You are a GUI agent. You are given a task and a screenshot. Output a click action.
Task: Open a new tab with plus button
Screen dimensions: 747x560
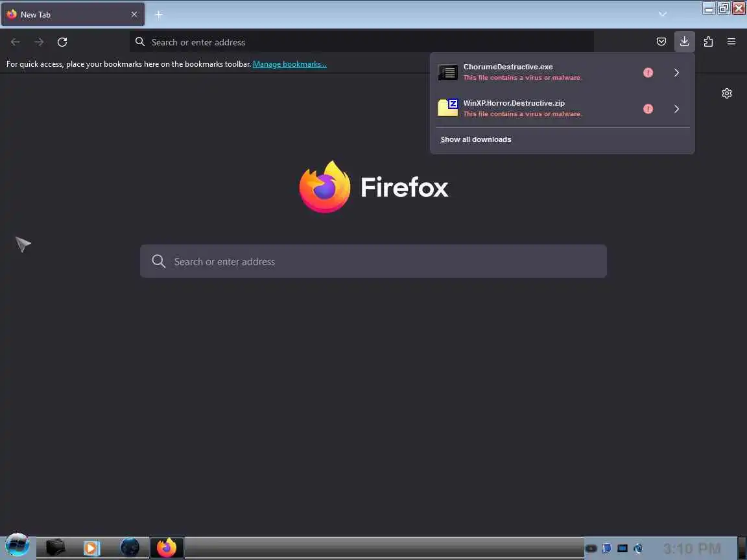click(x=159, y=15)
